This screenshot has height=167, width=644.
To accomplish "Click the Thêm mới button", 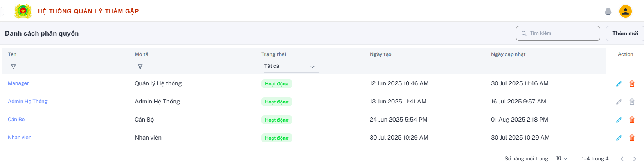I will 625,33.
